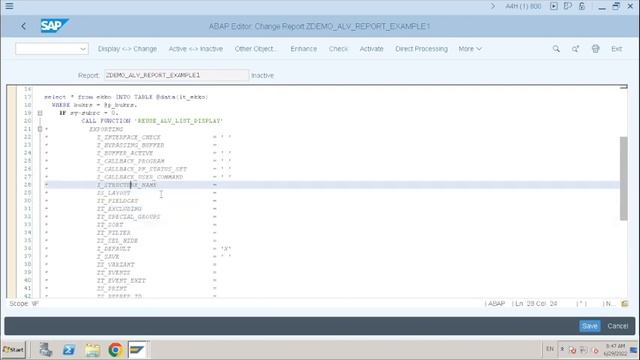640x360 pixels.
Task: Click the editor vertical scrollbar thumb
Action: pyautogui.click(x=624, y=178)
